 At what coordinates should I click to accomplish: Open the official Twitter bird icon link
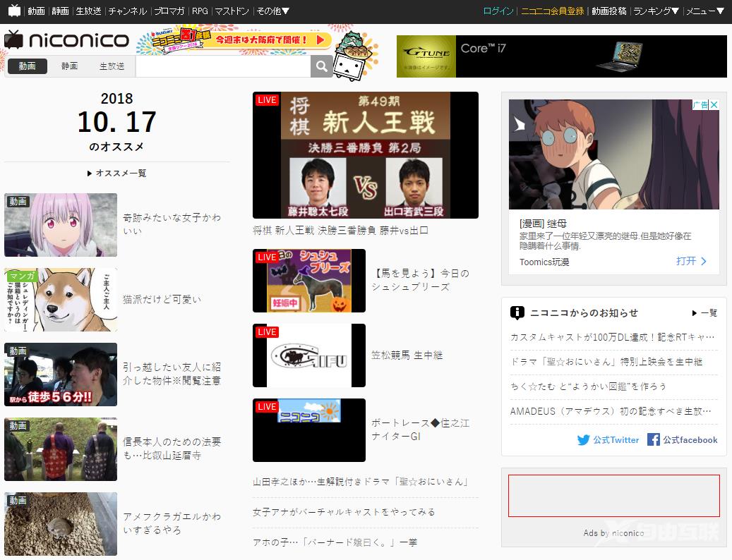pos(583,439)
